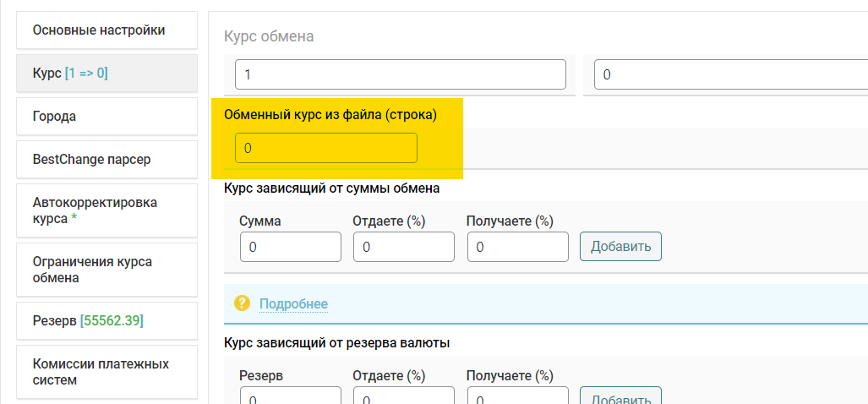
Task: Open the Города sidebar tab
Action: tap(106, 117)
